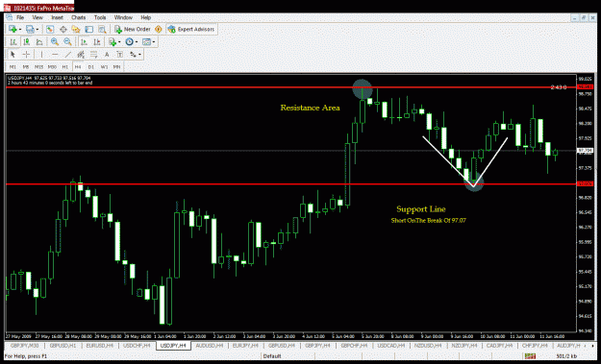Screen dimensions: 601x364
Task: Switch to the CADJPY,H4 chart tab
Action: tap(499, 345)
